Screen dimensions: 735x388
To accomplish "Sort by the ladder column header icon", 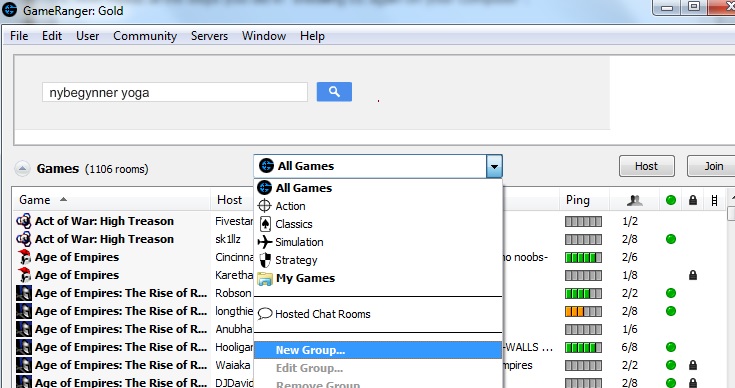I will click(x=714, y=201).
